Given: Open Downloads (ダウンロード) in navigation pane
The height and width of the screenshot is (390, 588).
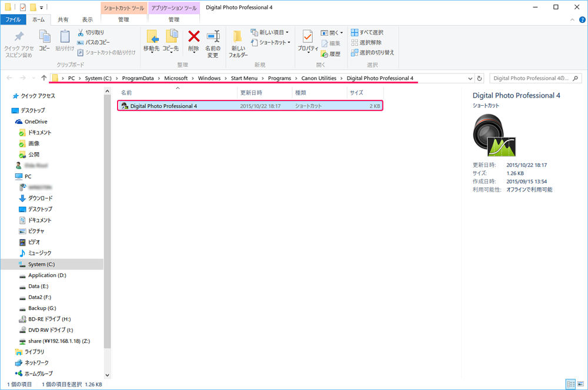Looking at the screenshot, I should click(36, 198).
